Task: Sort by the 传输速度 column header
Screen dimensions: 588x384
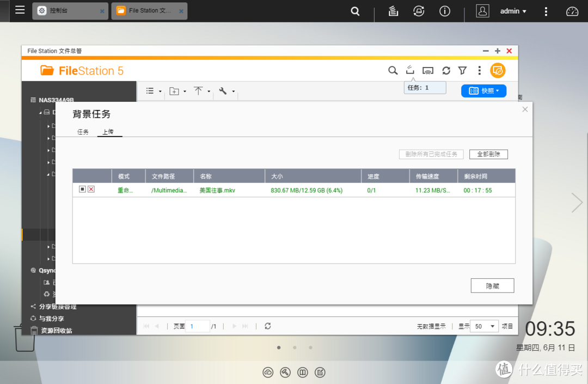Action: tap(433, 176)
